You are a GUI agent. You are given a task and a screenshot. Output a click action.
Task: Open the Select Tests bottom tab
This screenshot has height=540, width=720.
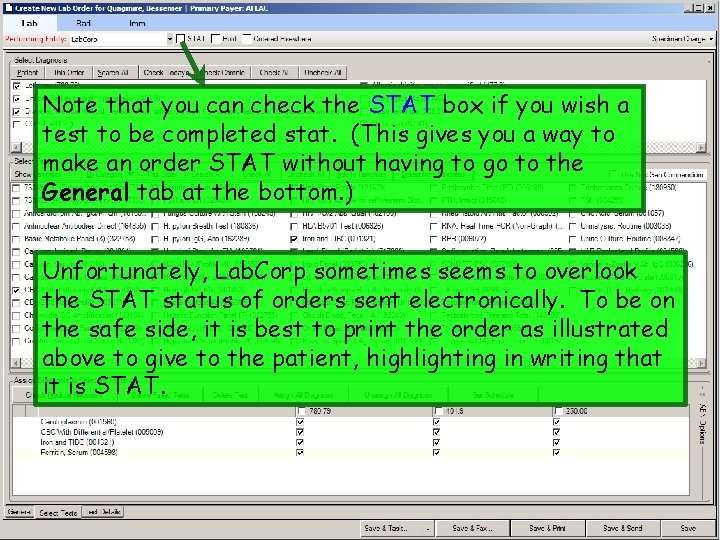click(x=58, y=512)
